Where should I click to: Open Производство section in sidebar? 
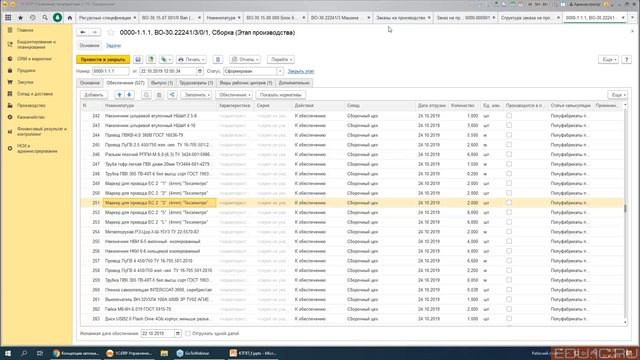click(x=31, y=106)
